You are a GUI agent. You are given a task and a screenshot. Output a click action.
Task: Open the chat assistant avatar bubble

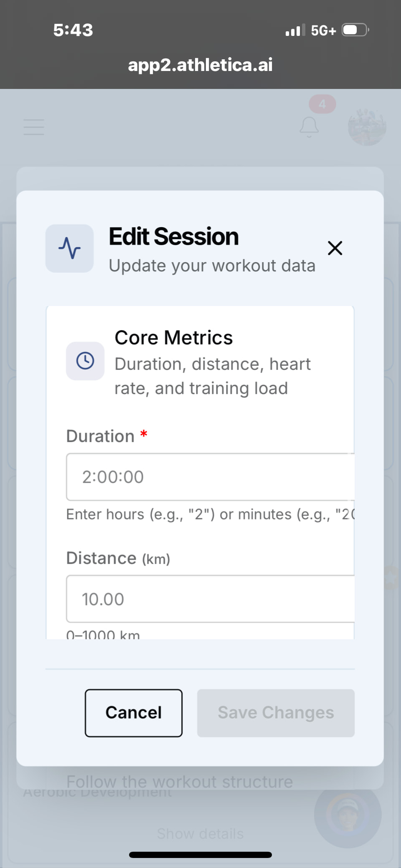tap(348, 815)
